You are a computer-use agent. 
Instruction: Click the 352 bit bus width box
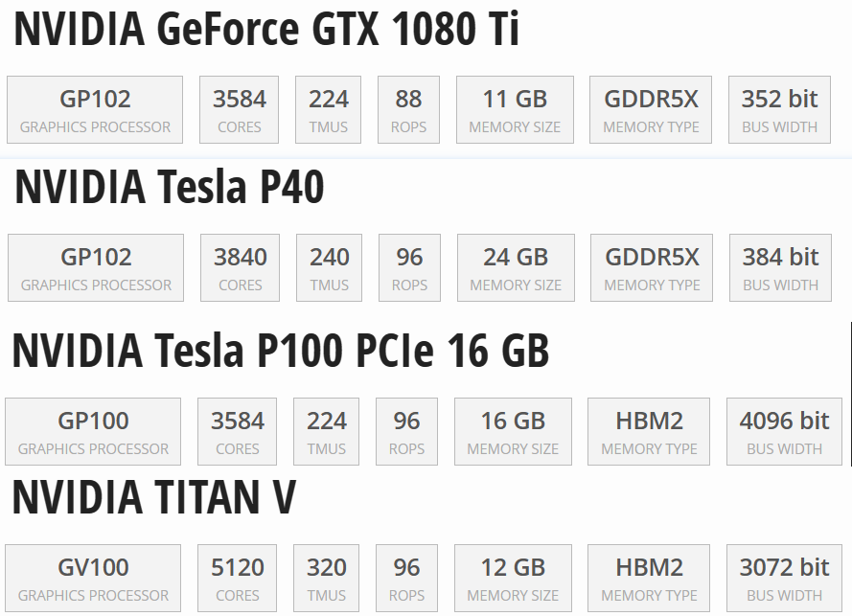click(780, 110)
